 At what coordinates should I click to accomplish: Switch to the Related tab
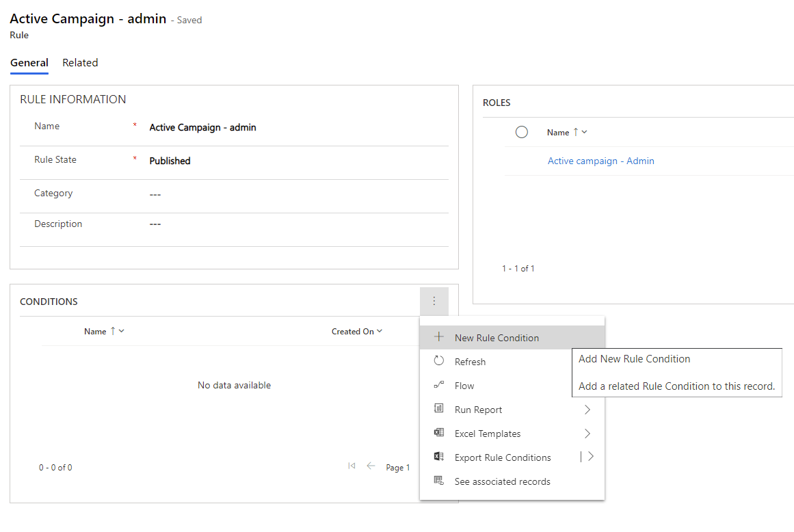pos(80,62)
